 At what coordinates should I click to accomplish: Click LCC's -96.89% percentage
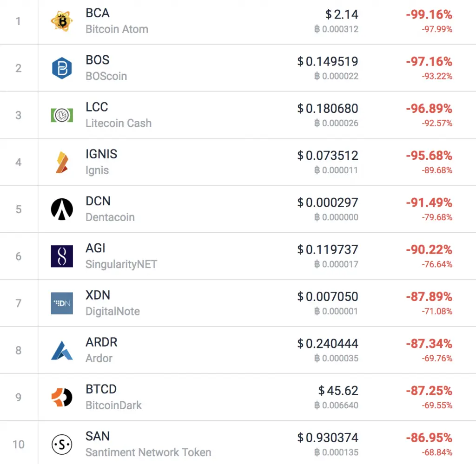pos(428,109)
